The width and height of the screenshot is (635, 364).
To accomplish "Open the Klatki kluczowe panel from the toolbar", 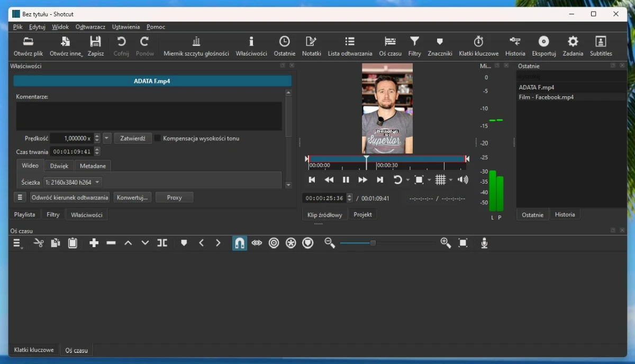I will [478, 47].
